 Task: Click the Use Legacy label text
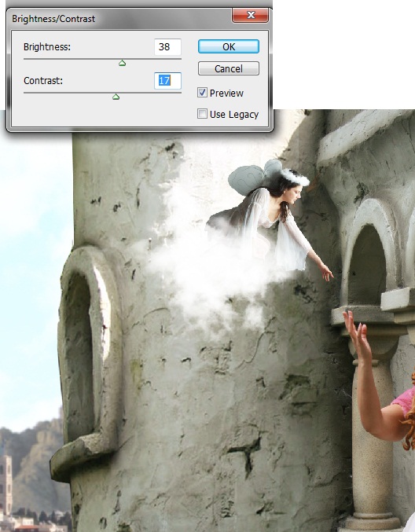[234, 115]
